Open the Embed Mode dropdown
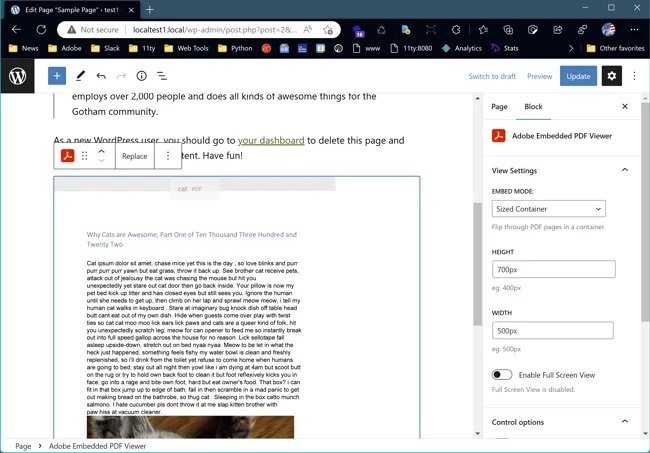The image size is (650, 453). [x=548, y=209]
